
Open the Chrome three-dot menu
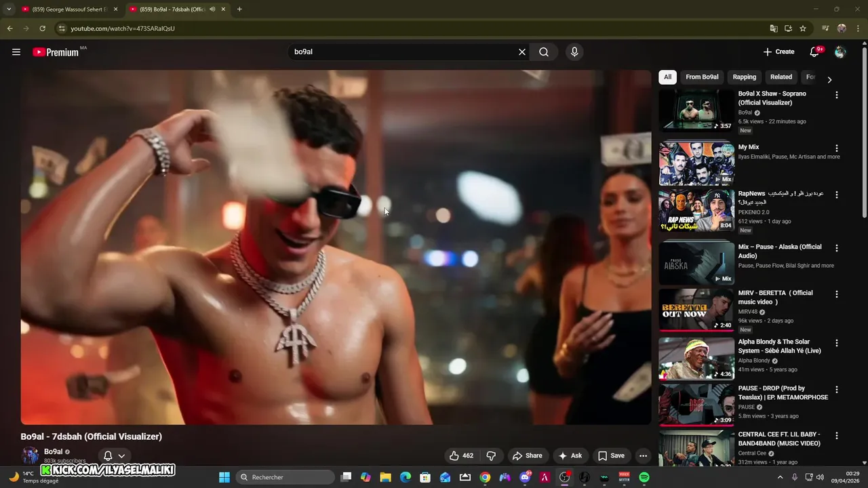click(858, 28)
